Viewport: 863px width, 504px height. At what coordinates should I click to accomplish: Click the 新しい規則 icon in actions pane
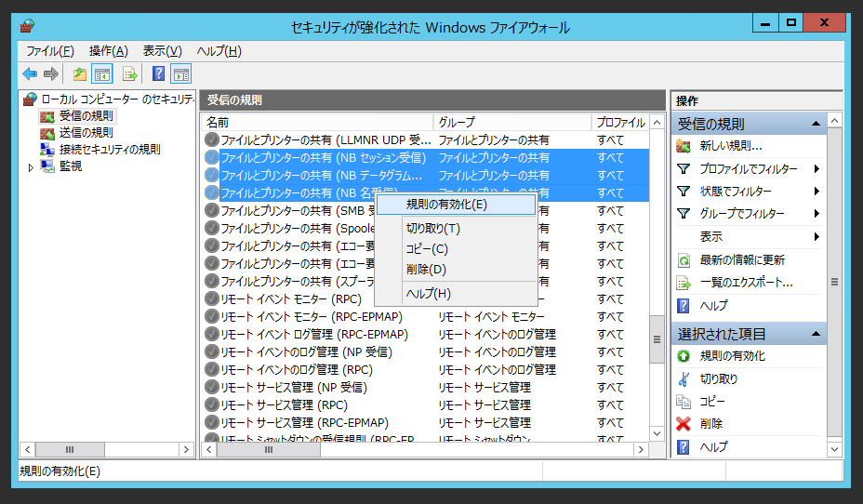(x=684, y=146)
